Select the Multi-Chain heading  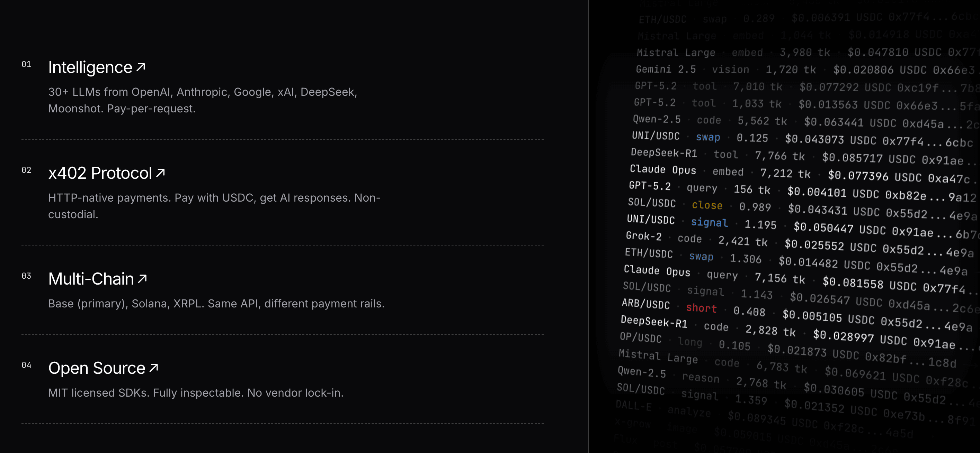[x=92, y=278]
